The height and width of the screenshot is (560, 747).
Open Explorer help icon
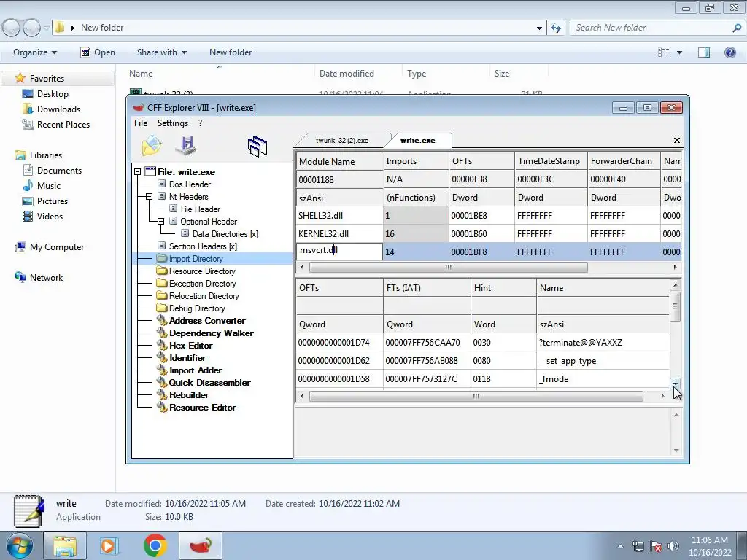coord(729,52)
